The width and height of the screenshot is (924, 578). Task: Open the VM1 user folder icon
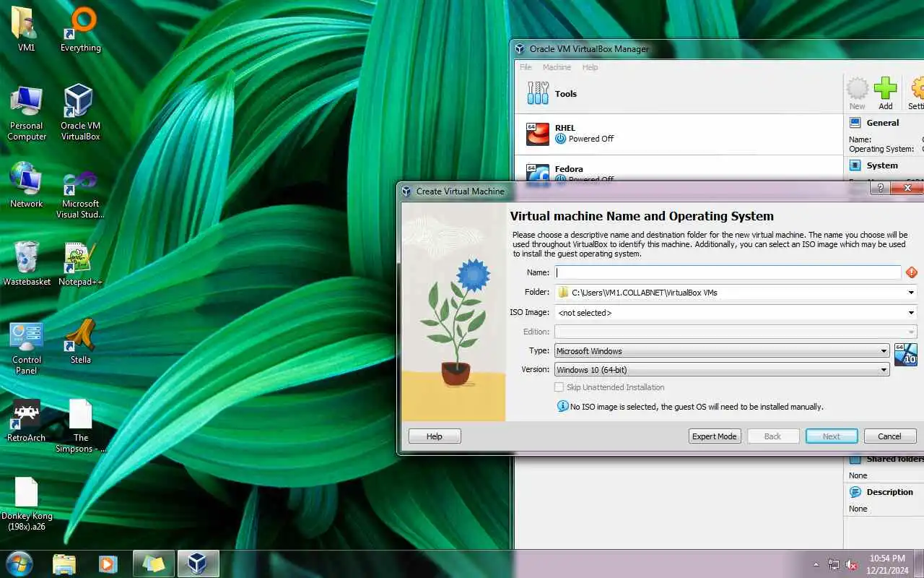[x=26, y=29]
